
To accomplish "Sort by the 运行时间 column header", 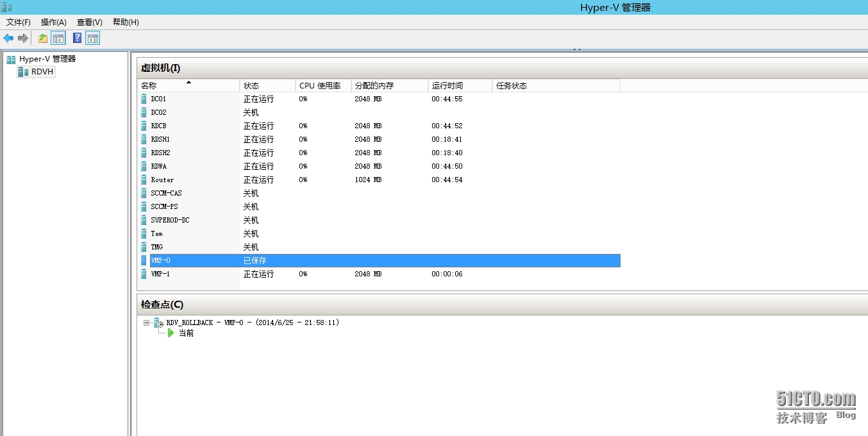I will click(x=460, y=85).
